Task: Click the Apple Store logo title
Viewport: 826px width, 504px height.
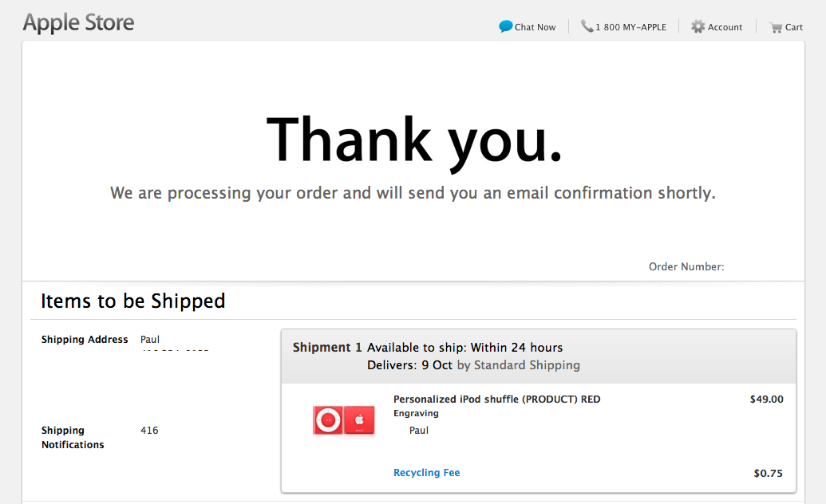Action: [78, 22]
